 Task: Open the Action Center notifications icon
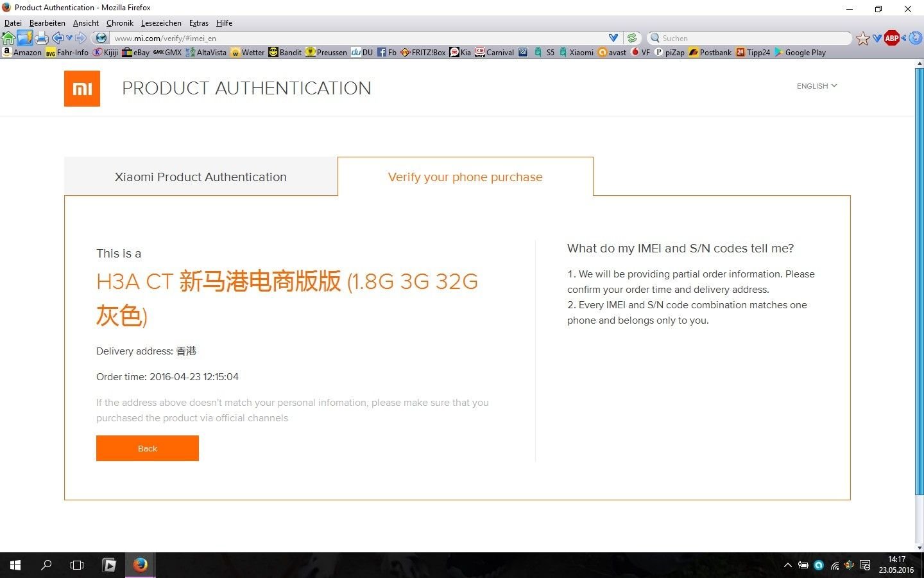click(865, 566)
